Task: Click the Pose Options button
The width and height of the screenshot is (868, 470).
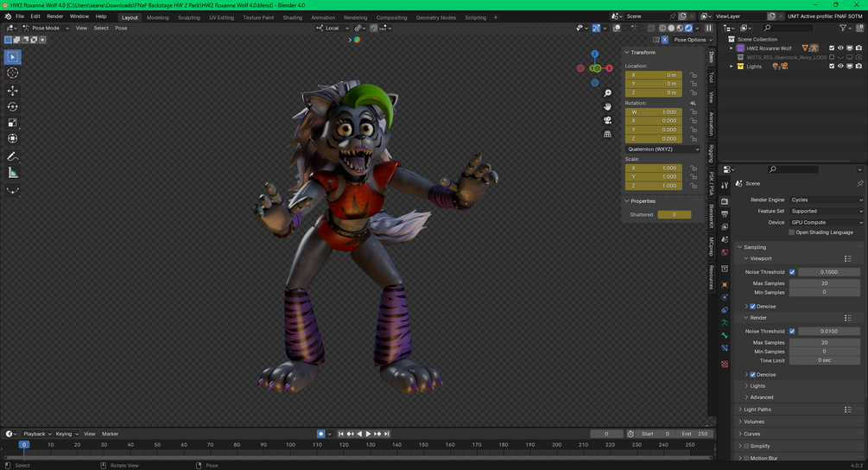Action: (x=690, y=40)
